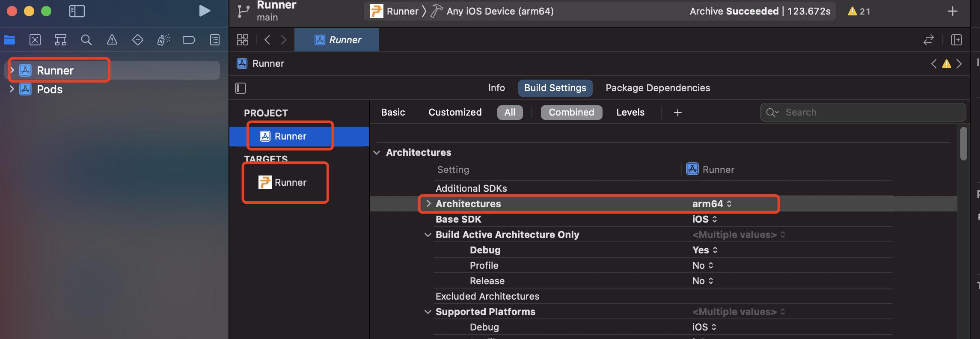The height and width of the screenshot is (339, 980).
Task: Open Supported Platforms multiple values popup
Action: pos(739,312)
